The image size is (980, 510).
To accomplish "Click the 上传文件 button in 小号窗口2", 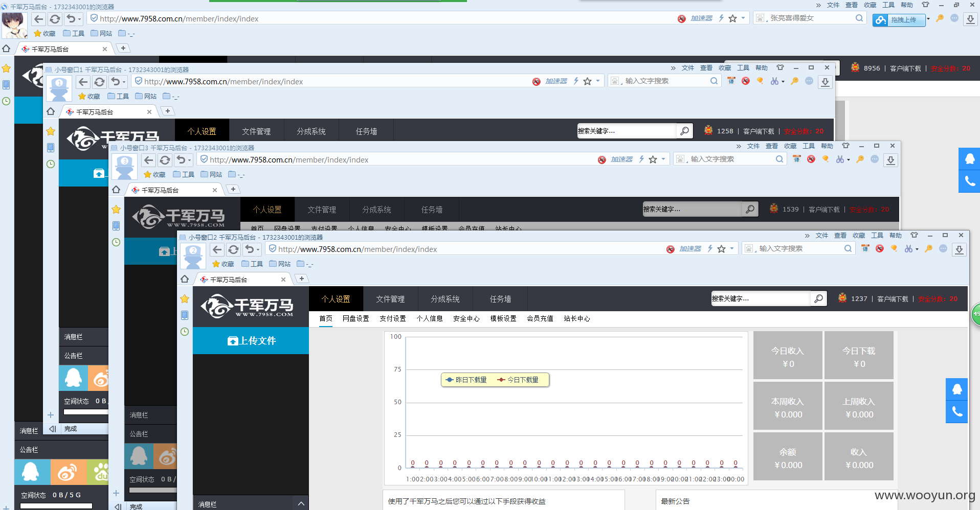I will (251, 340).
